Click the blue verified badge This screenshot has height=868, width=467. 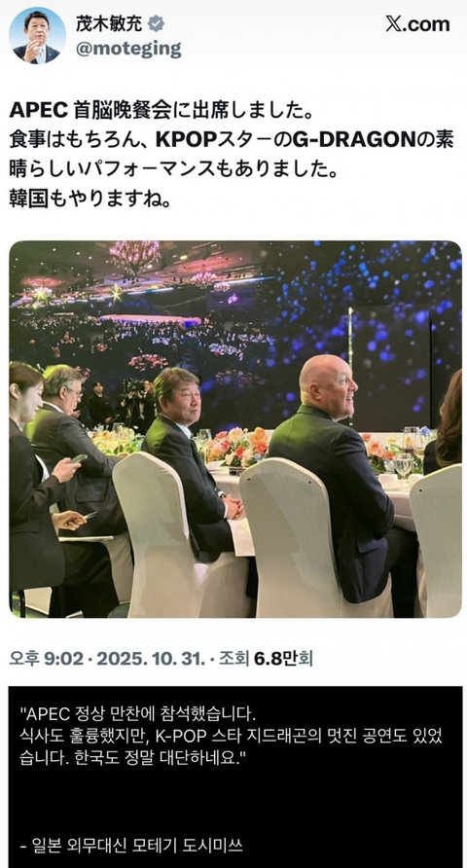coord(158,23)
